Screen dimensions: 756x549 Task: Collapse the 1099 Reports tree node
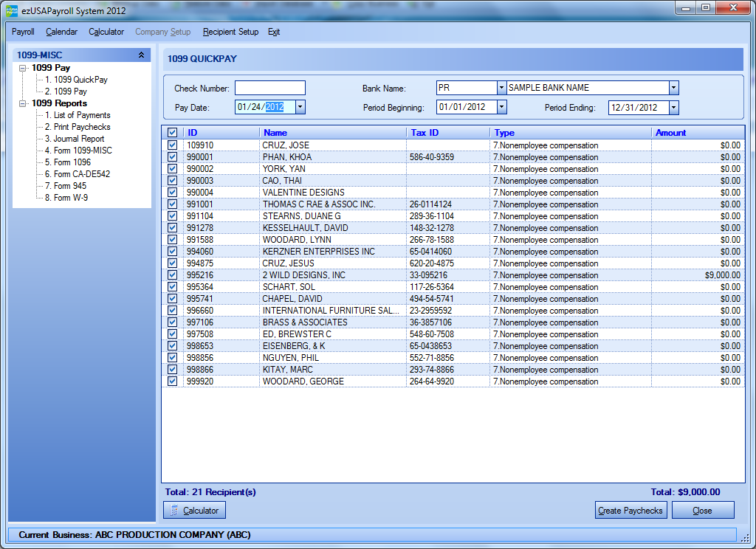23,103
